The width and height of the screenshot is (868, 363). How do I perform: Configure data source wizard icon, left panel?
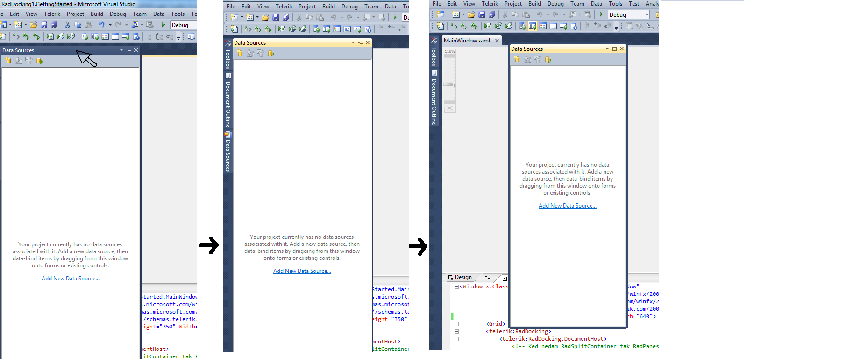[x=28, y=61]
